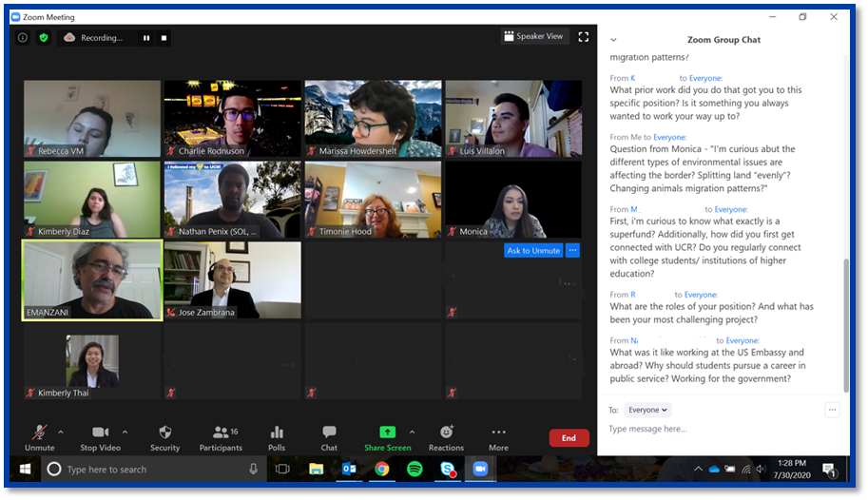Screen dimensions: 868x500
Task: Open the meeting information icon
Action: point(23,38)
